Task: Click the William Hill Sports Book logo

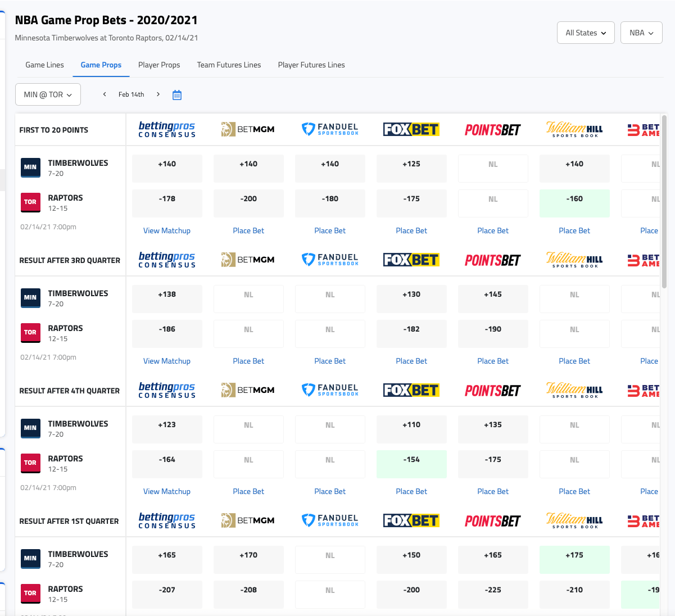Action: click(574, 129)
